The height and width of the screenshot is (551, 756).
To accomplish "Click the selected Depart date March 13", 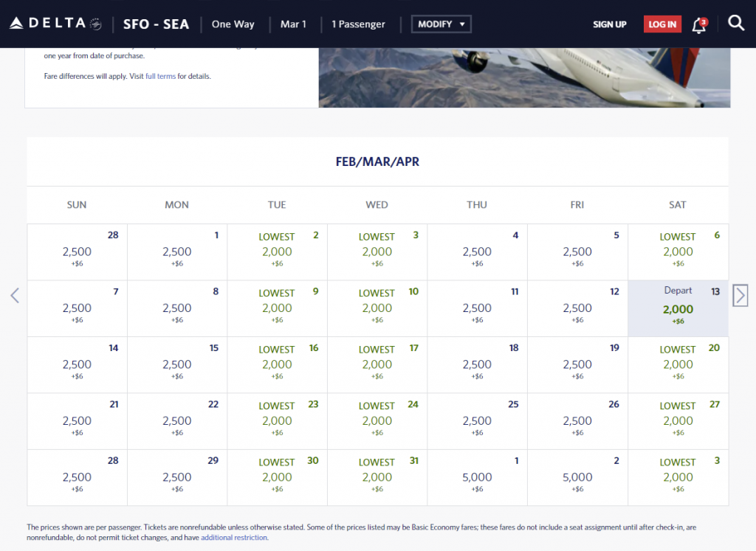I will (x=677, y=308).
